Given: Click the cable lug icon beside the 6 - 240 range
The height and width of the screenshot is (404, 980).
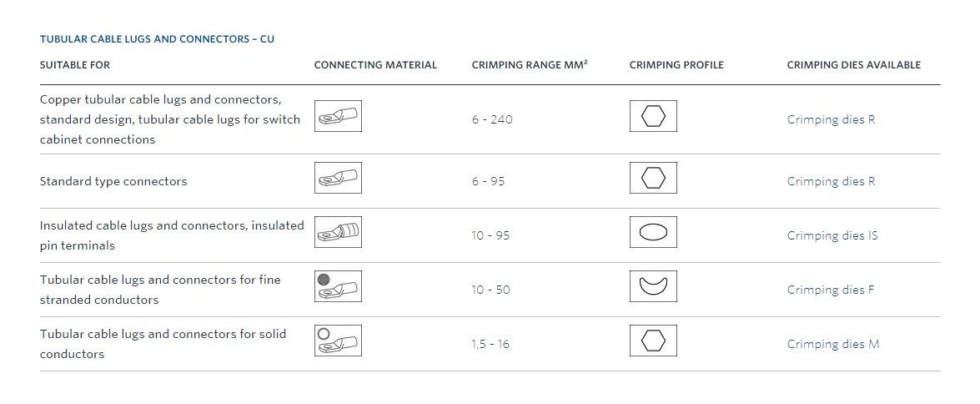Looking at the screenshot, I should pos(338,116).
